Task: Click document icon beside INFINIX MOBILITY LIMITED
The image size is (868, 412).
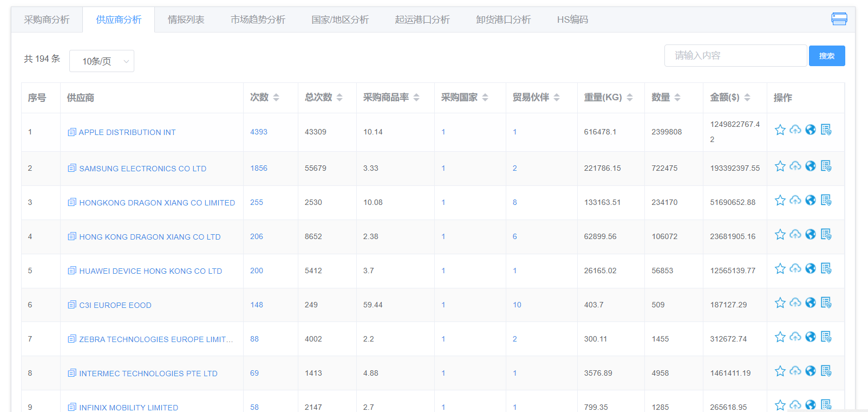Action: 72,407
